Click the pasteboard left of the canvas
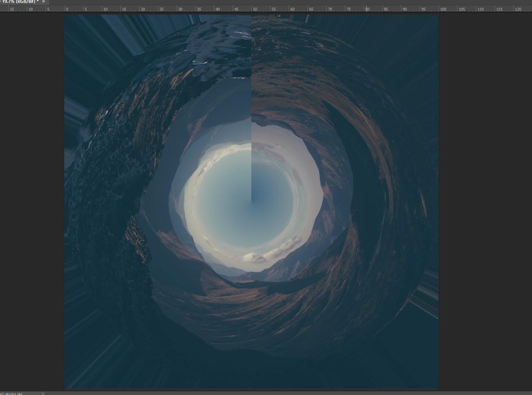 pyautogui.click(x=31, y=199)
